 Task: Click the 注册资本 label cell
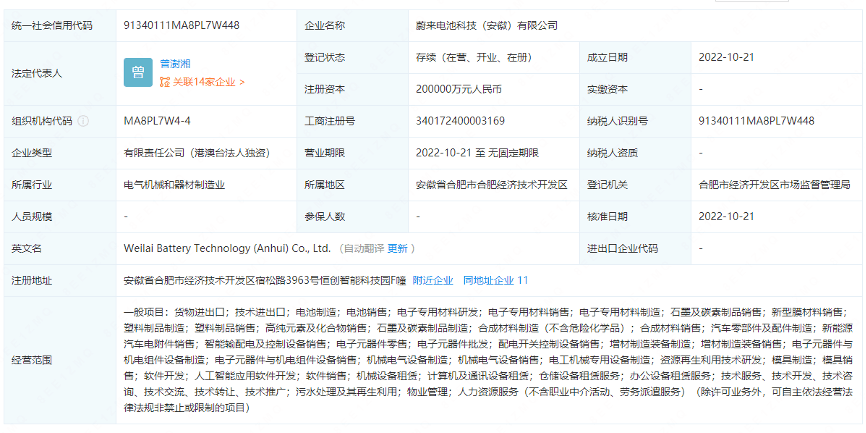click(x=352, y=89)
